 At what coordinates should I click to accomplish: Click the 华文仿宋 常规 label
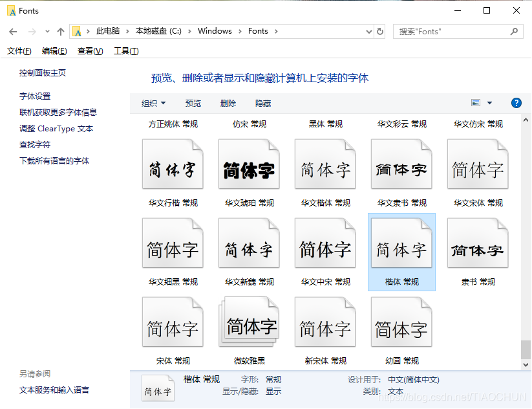point(478,124)
